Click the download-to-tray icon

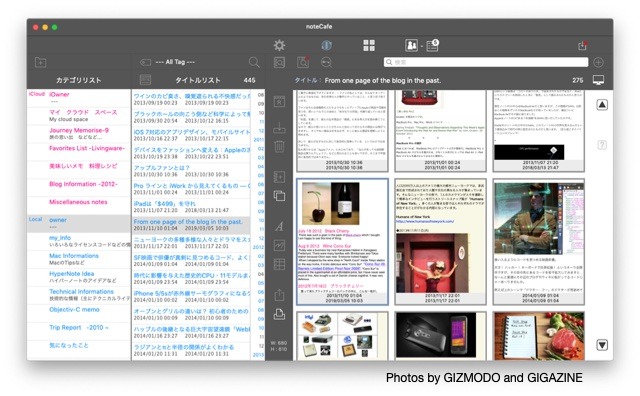279,127
